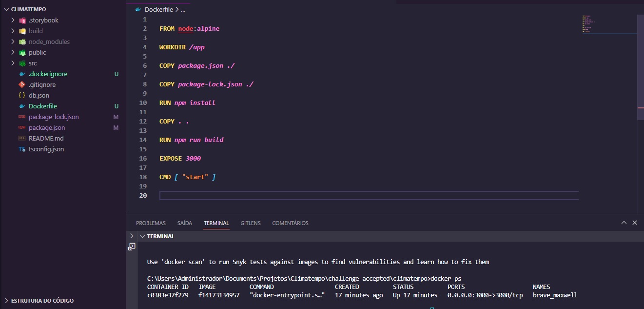Image resolution: width=644 pixels, height=309 pixels.
Task: Click the right-pointing chevron beside the TERMINAL header
Action: click(132, 236)
